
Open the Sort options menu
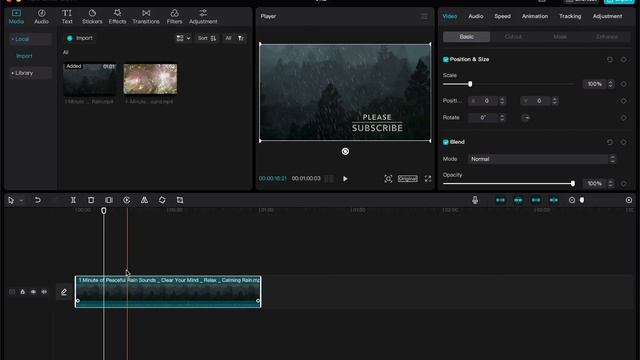coord(207,38)
